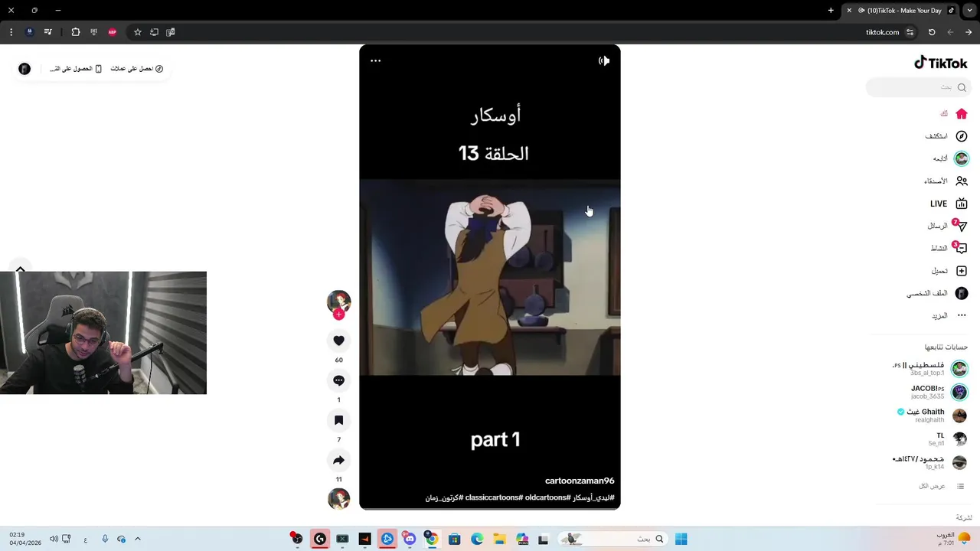Follow the creator via the plus badge

tap(338, 314)
